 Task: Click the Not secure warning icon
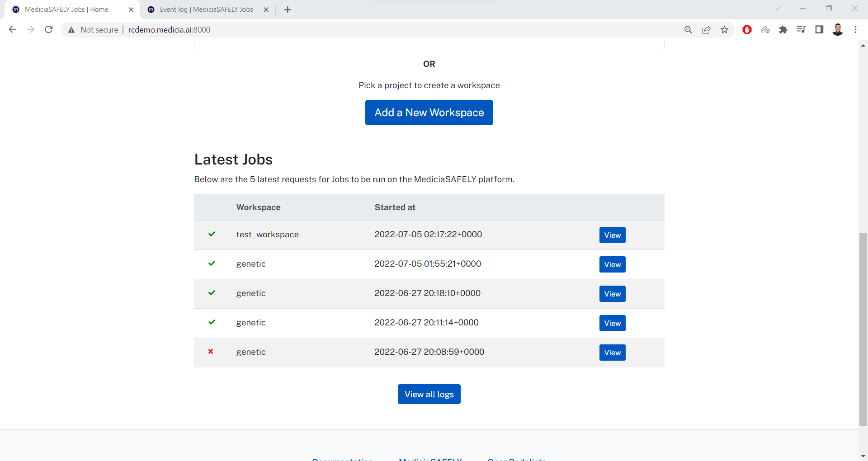pyautogui.click(x=71, y=30)
